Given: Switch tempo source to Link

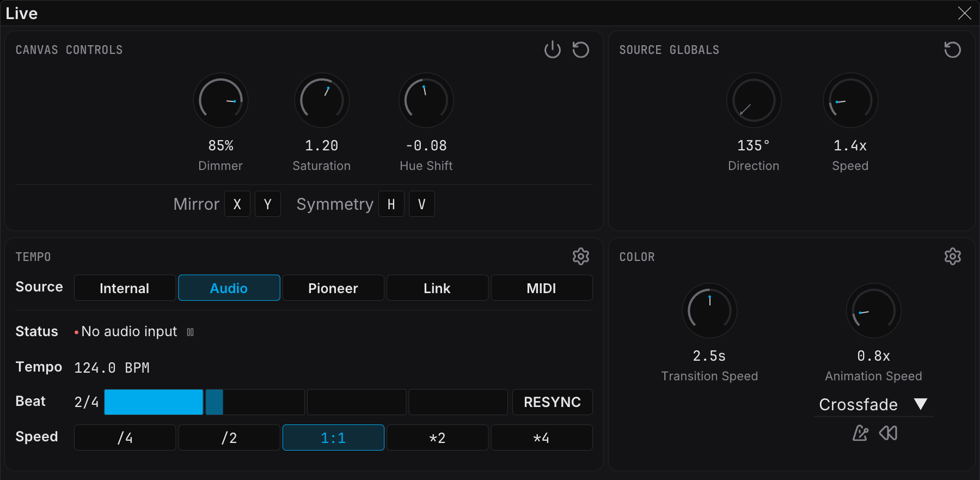Looking at the screenshot, I should point(437,288).
